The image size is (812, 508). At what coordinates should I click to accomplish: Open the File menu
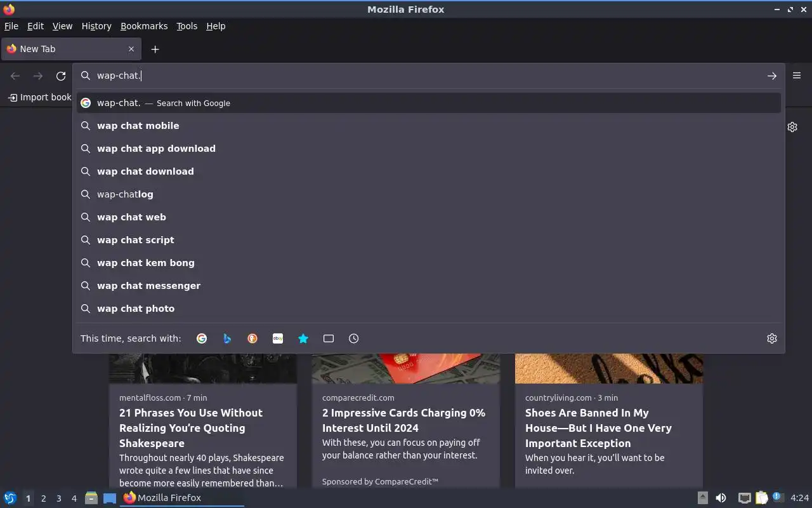click(x=11, y=26)
